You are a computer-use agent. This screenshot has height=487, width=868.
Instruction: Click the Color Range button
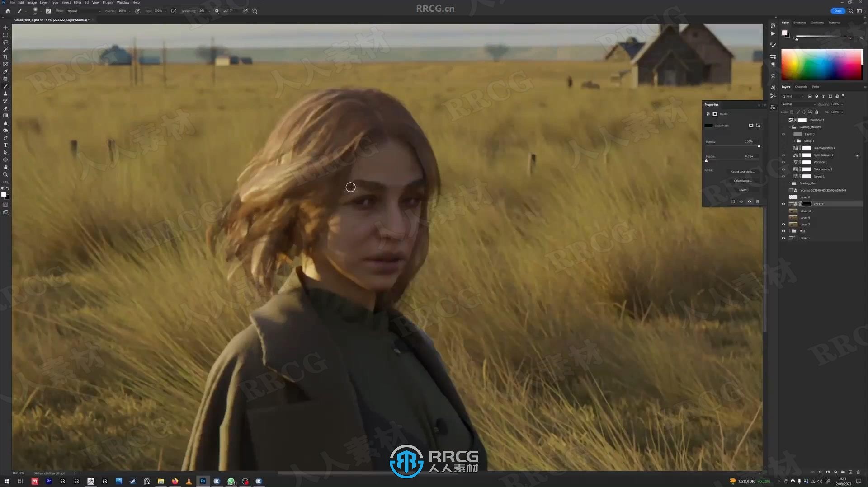742,181
